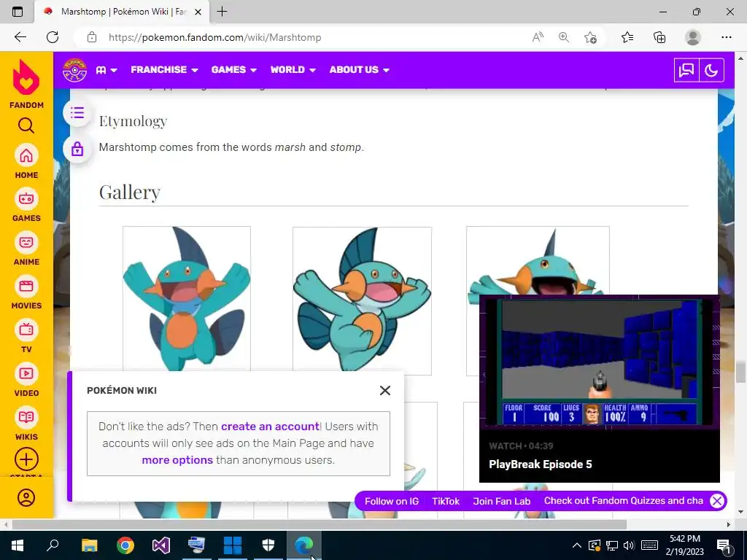
Task: Close the Marshtomp tab
Action: coord(198,12)
